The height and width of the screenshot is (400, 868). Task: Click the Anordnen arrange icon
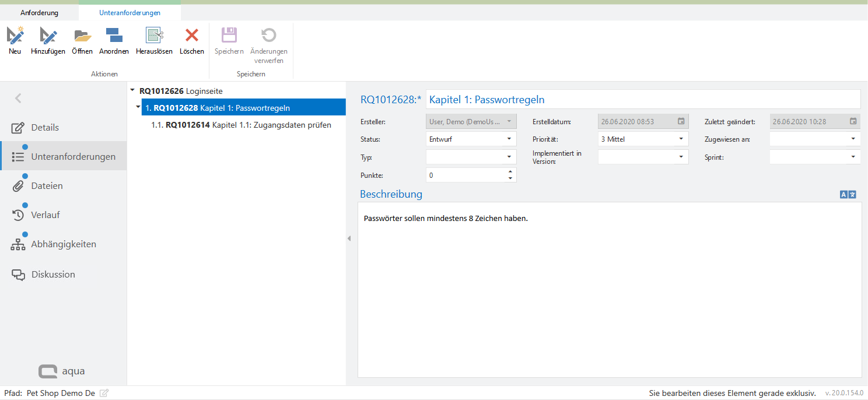(114, 36)
